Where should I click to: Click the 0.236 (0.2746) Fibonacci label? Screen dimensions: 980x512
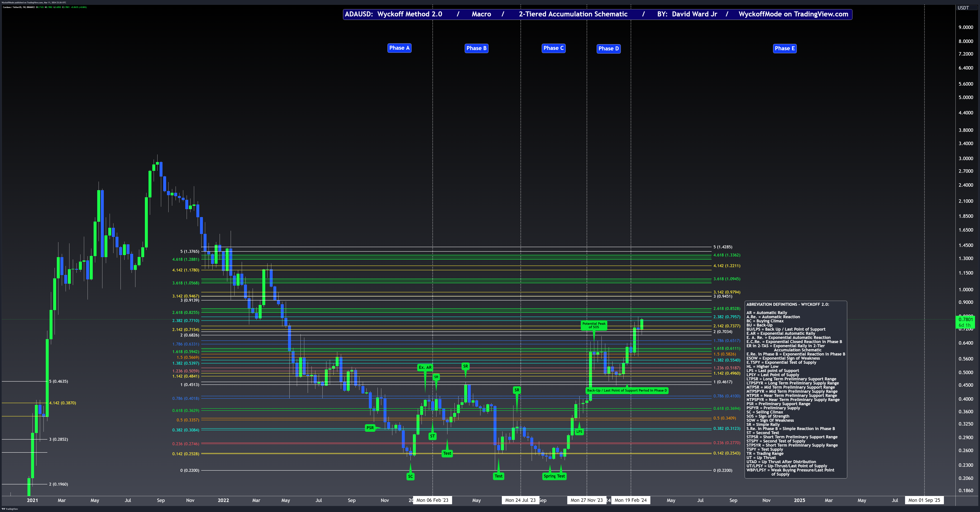186,444
